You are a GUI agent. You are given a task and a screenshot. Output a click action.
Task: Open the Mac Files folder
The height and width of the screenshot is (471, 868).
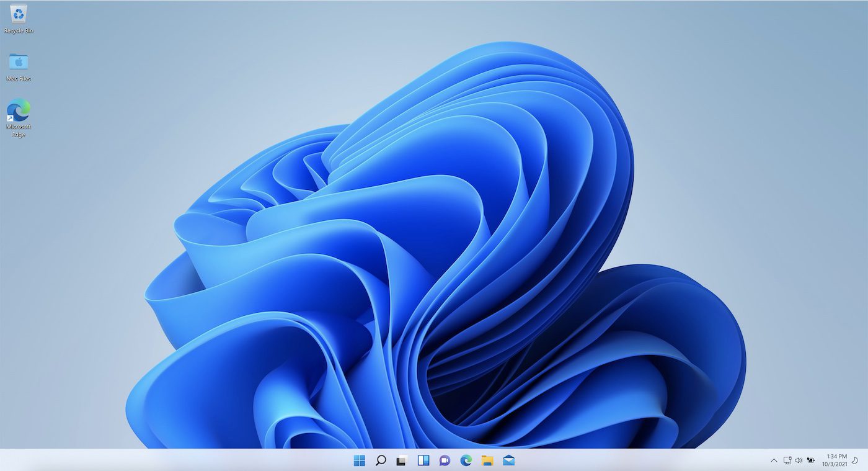[x=17, y=65]
